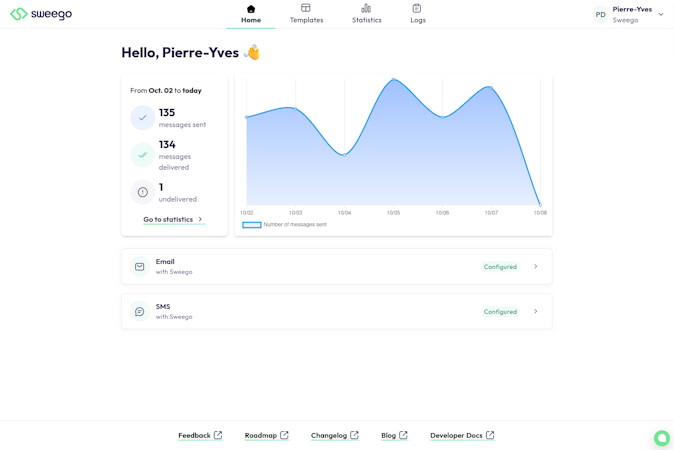The width and height of the screenshot is (674, 450).
Task: Expand the Pierre-Yves account dropdown arrow
Action: [661, 14]
